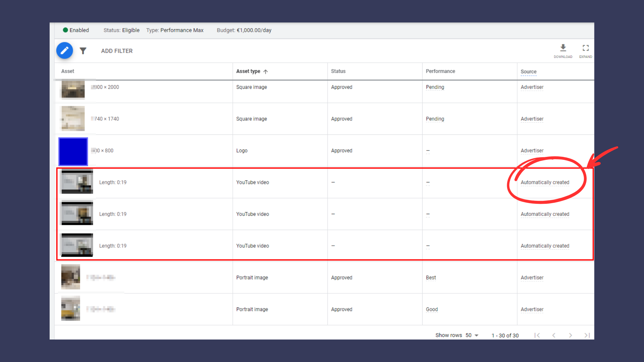Jump to last page arrow
This screenshot has width=644, height=362.
click(x=587, y=335)
